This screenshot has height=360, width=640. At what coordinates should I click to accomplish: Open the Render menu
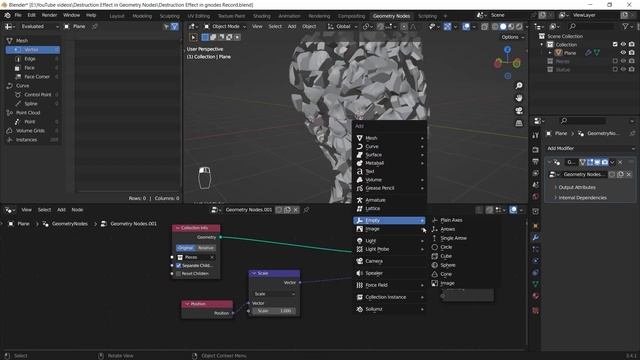[x=49, y=15]
